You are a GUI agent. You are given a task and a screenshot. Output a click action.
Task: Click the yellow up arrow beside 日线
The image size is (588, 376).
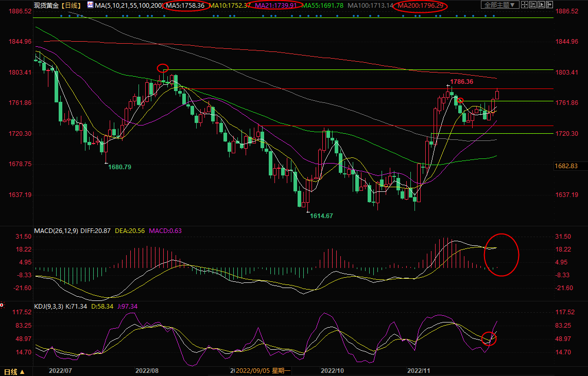tap(22, 372)
